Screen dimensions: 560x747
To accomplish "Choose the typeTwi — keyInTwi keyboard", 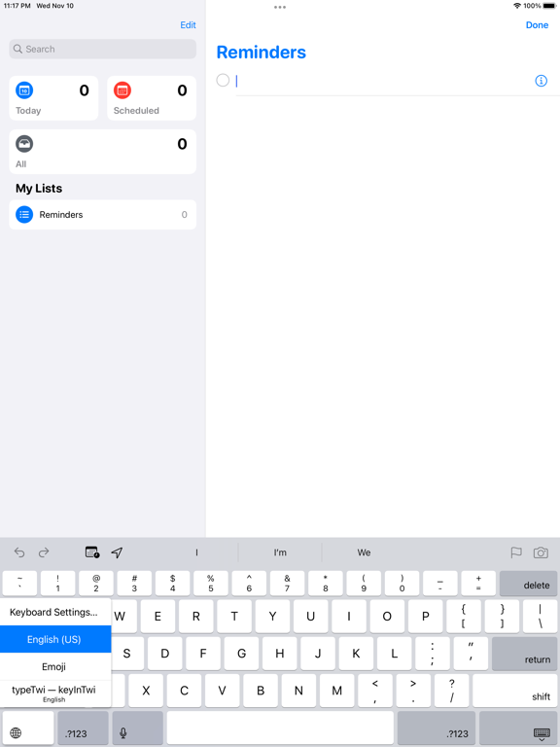I will pyautogui.click(x=53, y=694).
